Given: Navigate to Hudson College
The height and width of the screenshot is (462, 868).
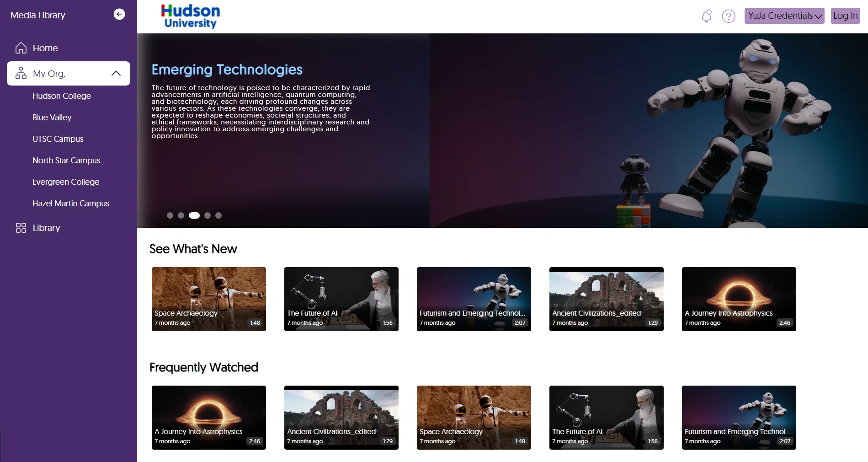Looking at the screenshot, I should pyautogui.click(x=61, y=96).
